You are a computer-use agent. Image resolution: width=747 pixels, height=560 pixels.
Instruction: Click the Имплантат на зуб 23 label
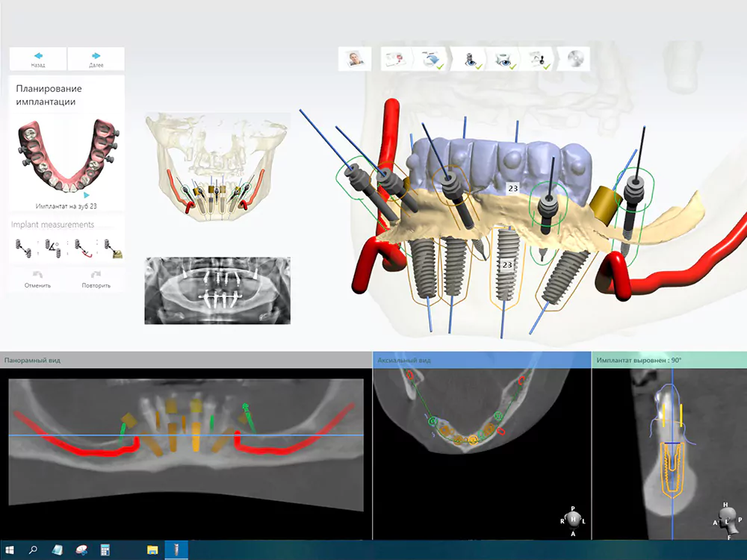coord(66,206)
